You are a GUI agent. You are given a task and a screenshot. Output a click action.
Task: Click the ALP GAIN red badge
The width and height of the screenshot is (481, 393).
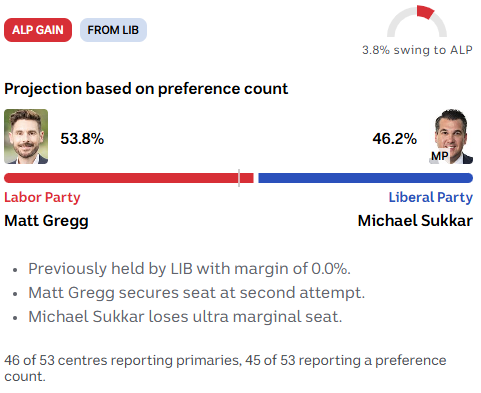click(x=38, y=30)
